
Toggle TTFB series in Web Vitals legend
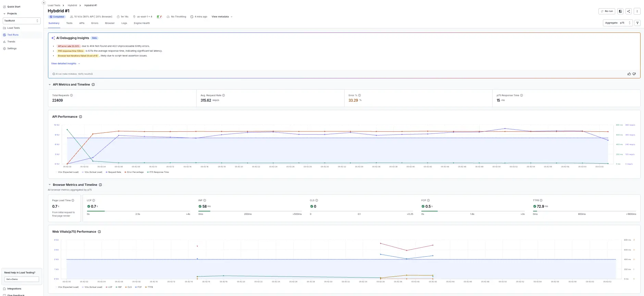tap(149, 287)
